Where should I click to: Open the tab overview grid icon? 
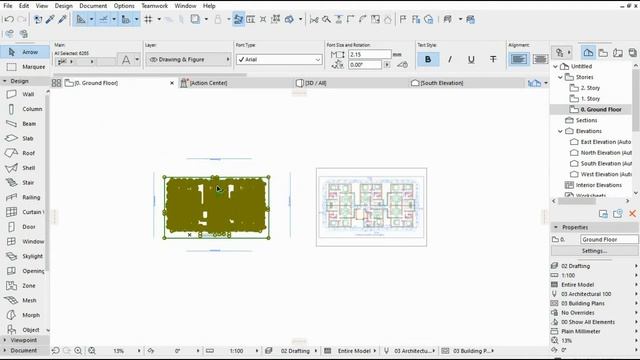pyautogui.click(x=56, y=83)
